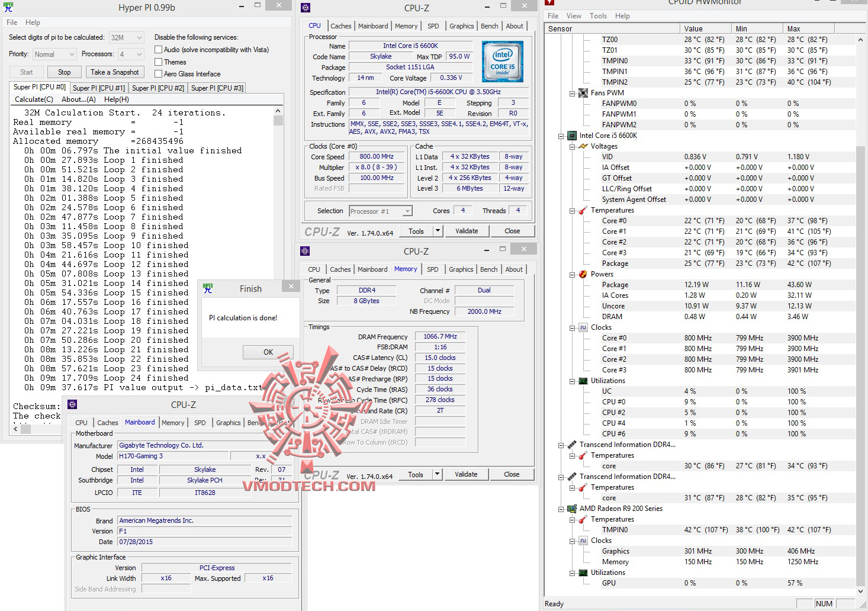The height and width of the screenshot is (611, 868).
Task: Click the Powers flame icon
Action: coord(583,274)
